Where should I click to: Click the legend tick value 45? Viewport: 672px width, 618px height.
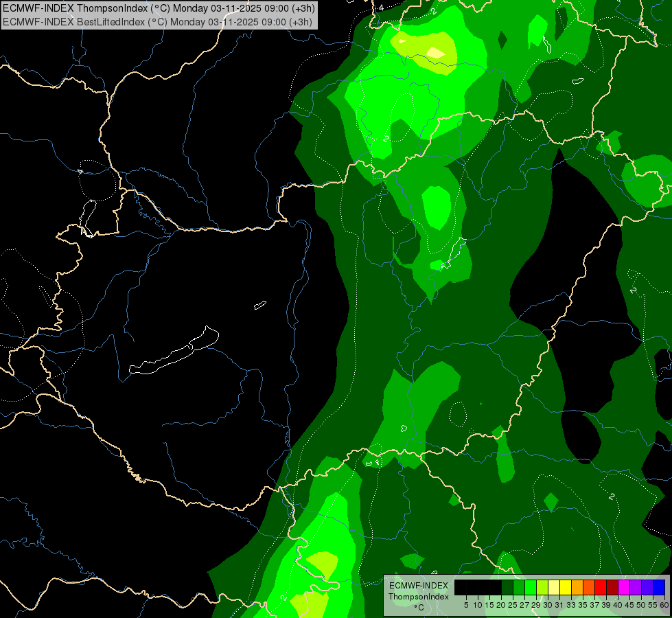[x=629, y=605]
